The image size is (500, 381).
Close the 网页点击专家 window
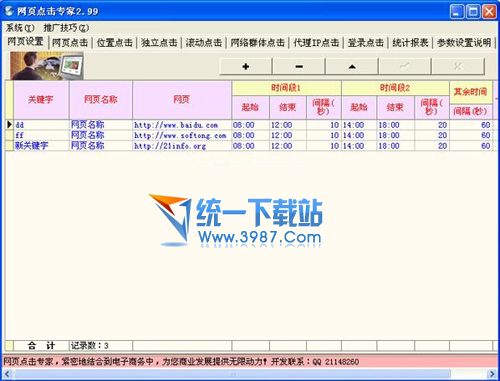[x=489, y=12]
